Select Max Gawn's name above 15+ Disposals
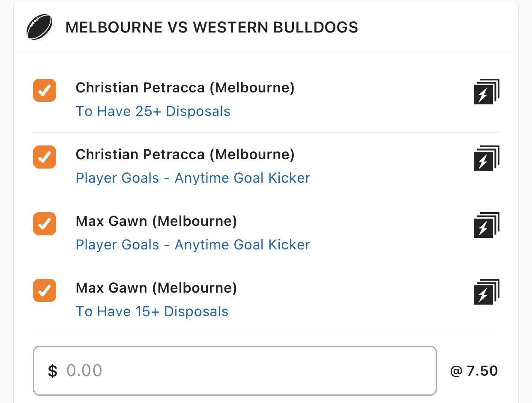The height and width of the screenshot is (403, 532). click(156, 288)
